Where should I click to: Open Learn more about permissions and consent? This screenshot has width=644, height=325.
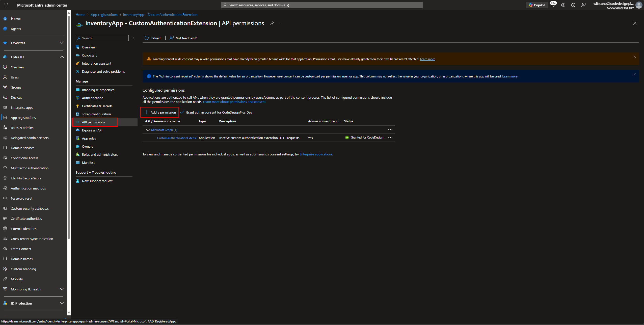(234, 102)
